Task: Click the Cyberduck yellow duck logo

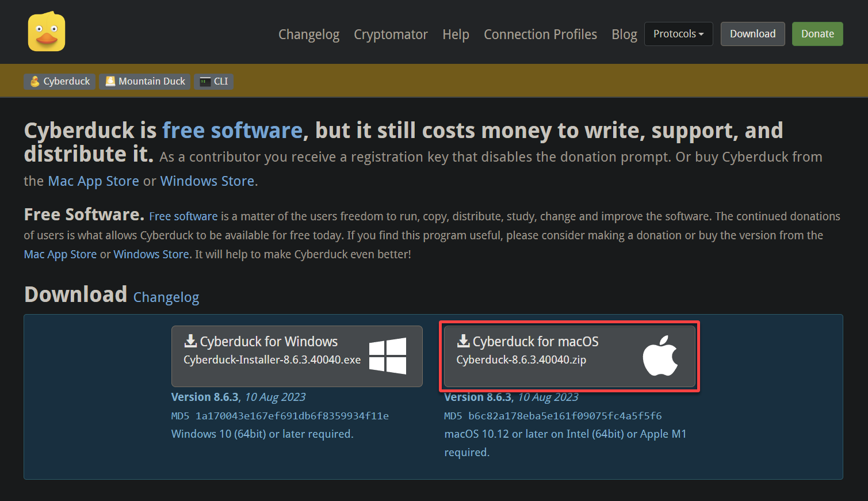Action: click(47, 32)
